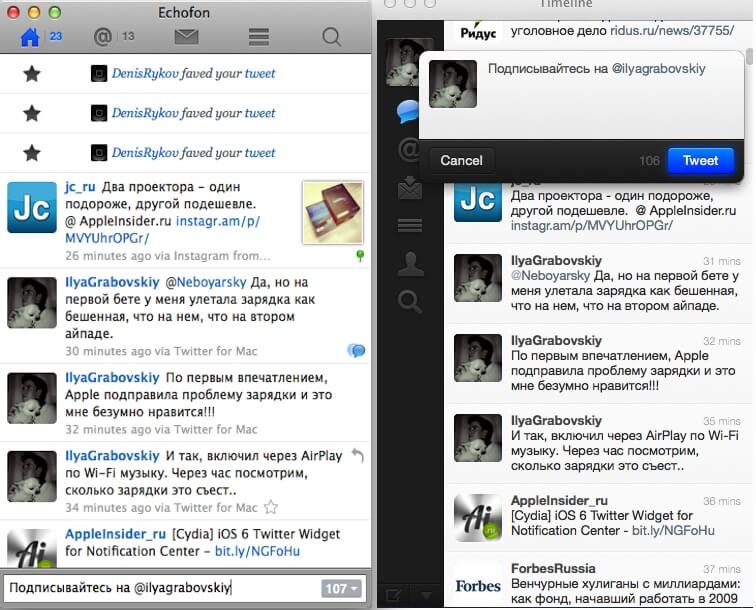Viewport: 756px width, 610px height.
Task: Click profile avatar atop Twitter sidebar
Action: point(404,62)
